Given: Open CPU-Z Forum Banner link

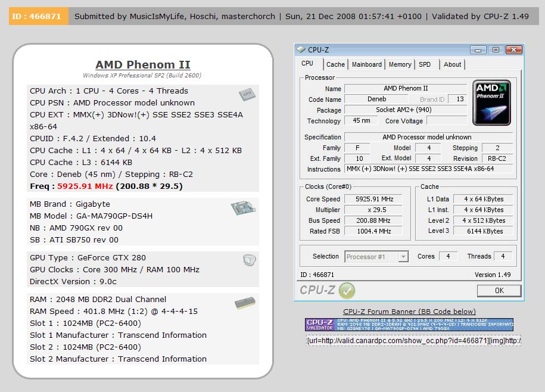Looking at the screenshot, I should (409, 312).
